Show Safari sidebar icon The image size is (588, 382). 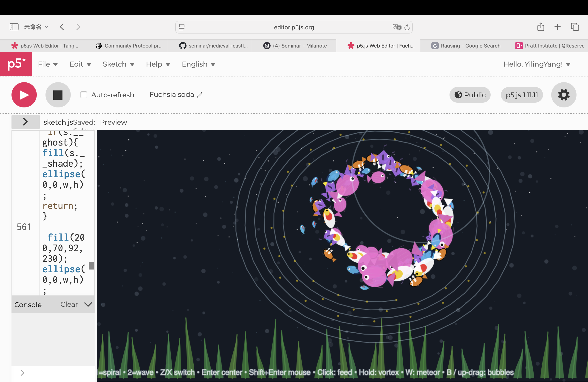[x=14, y=27]
